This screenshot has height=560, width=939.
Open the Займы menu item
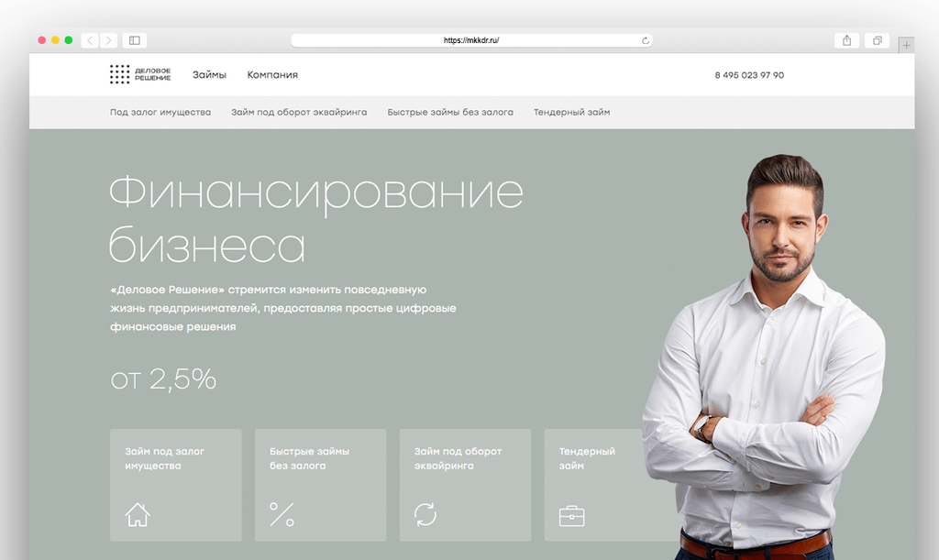pyautogui.click(x=209, y=75)
